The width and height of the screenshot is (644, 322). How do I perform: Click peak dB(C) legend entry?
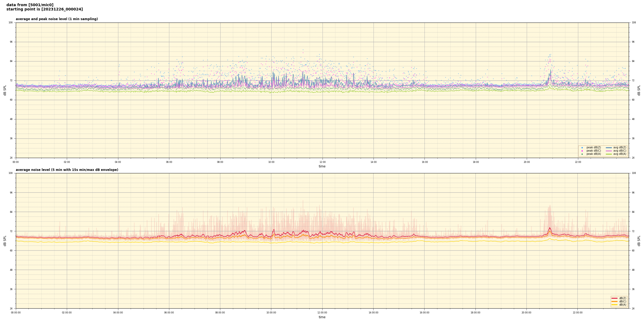point(594,151)
